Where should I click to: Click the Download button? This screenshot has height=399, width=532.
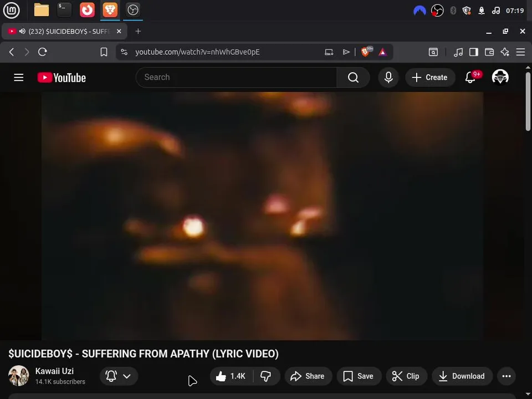[x=462, y=376]
